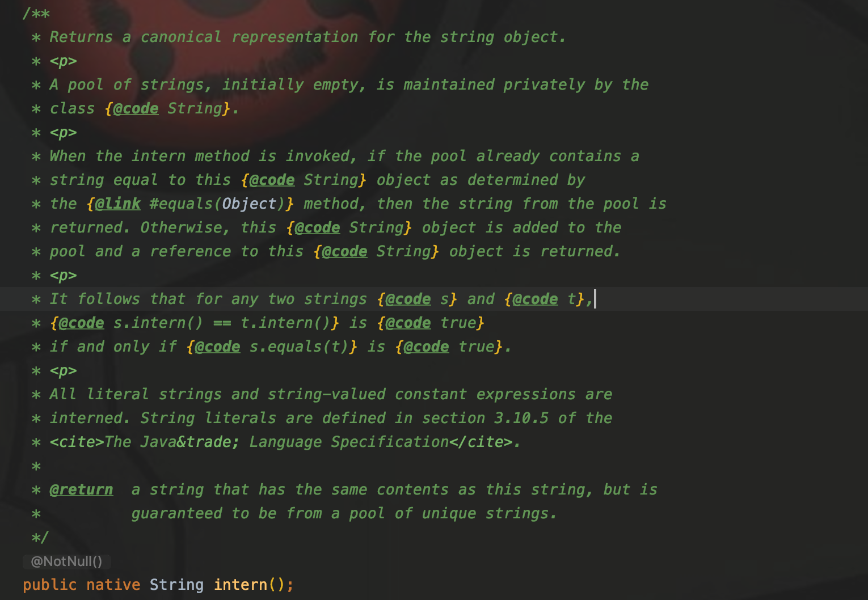The width and height of the screenshot is (868, 600).
Task: Click the first <p> tag below 'Returns a canonical'
Action: pyautogui.click(x=64, y=61)
